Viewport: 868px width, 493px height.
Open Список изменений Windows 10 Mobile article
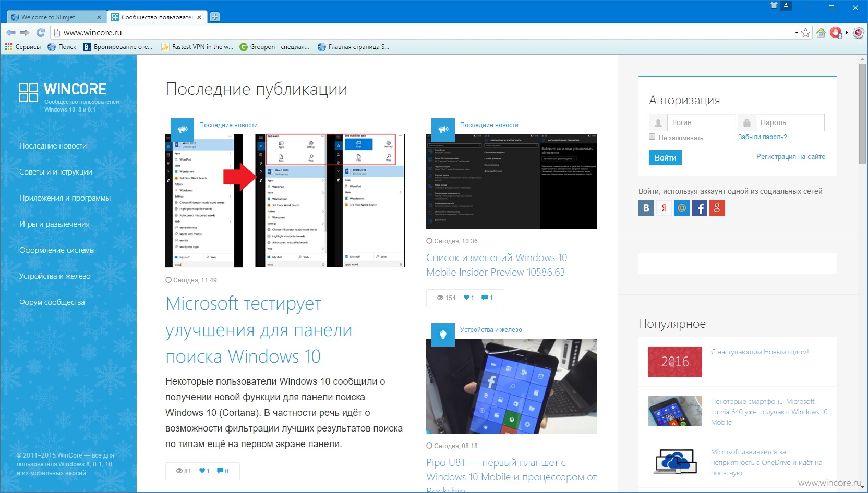497,265
